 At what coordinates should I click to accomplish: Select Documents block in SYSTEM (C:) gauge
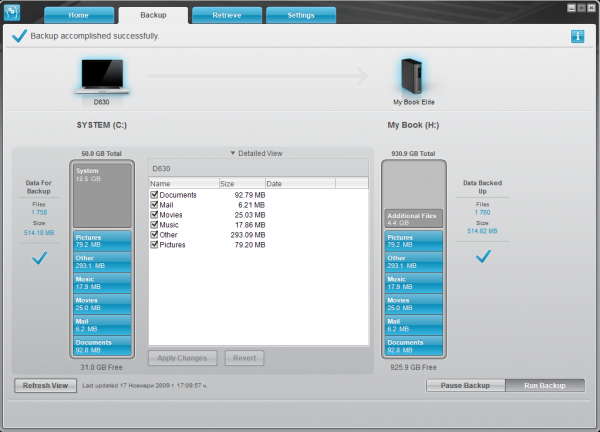coord(102,346)
